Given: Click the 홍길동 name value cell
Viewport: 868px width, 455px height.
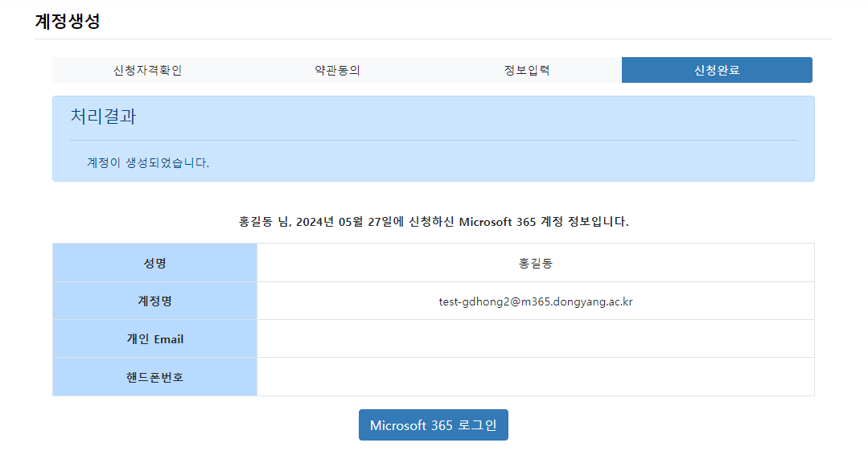Looking at the screenshot, I should [535, 263].
